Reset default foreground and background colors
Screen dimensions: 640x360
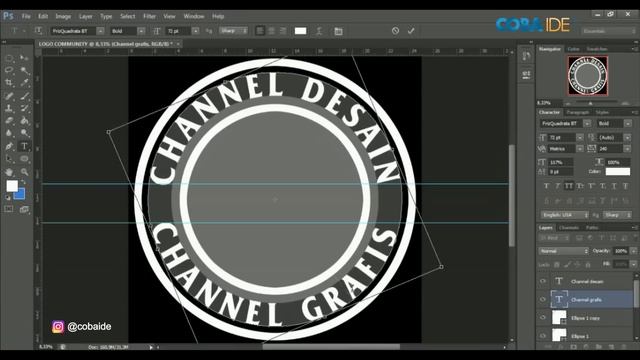pyautogui.click(x=8, y=198)
